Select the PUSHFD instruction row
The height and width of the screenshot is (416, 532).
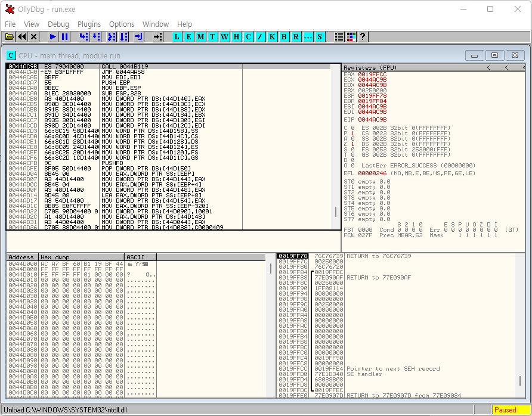click(x=169, y=163)
